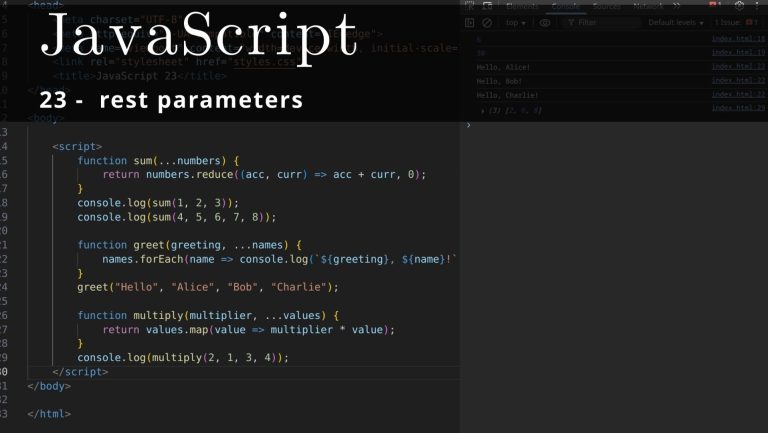Viewport: 768px width, 433px height.
Task: Click the greet("Hello", "Alice", ...) call line
Action: point(208,287)
